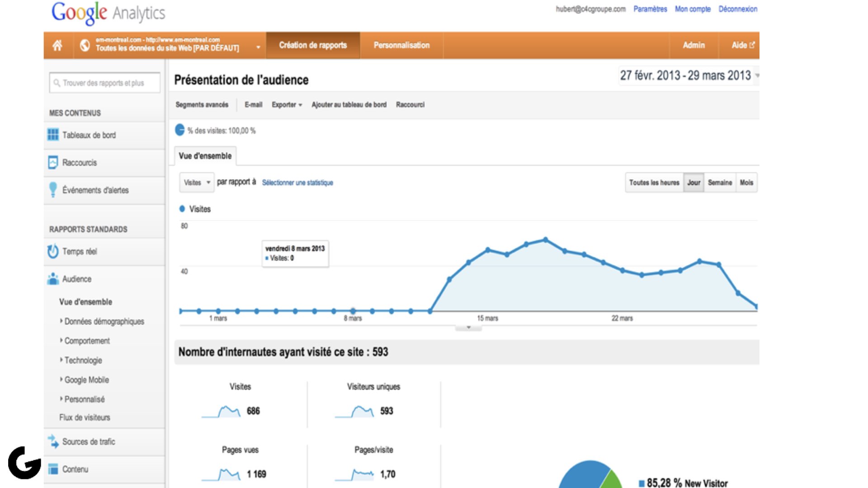This screenshot has height=488, width=868.
Task: Click the Visiteurs uniques sparkline thumbnail
Action: coord(354,411)
